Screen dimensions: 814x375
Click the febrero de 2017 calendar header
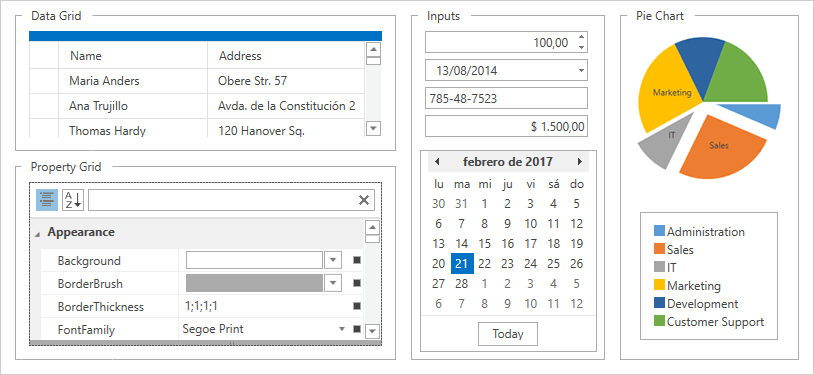pyautogui.click(x=508, y=162)
